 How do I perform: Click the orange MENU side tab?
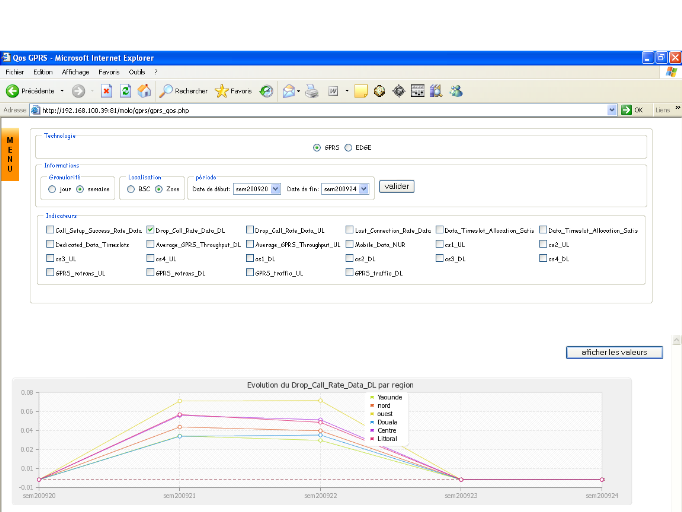[9, 154]
